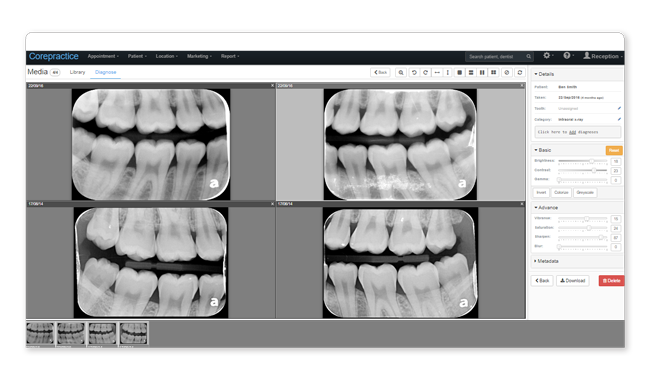Viewport: 650px width, 380px height.
Task: Select the first X-ray thumbnail in filmstrip
Action: 40,334
